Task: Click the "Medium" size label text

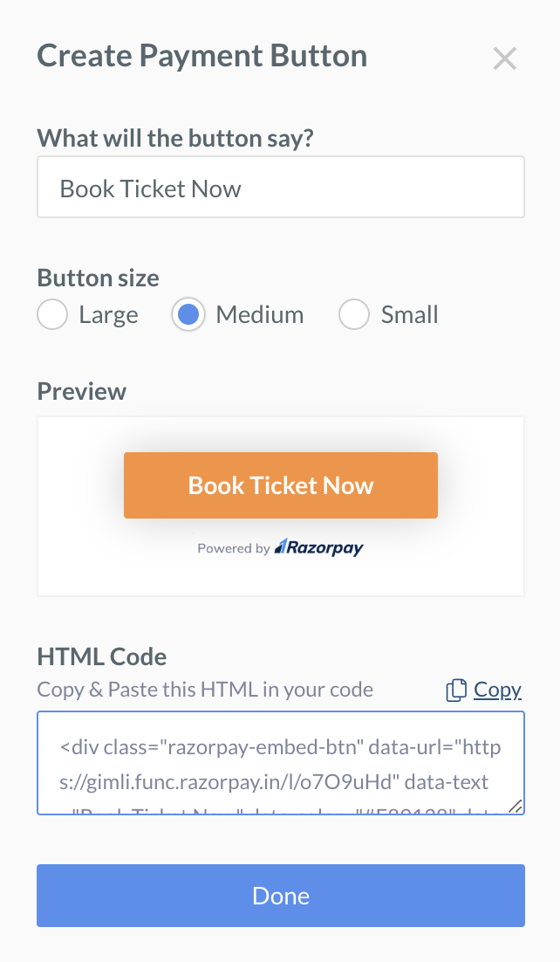Action: pyautogui.click(x=259, y=315)
